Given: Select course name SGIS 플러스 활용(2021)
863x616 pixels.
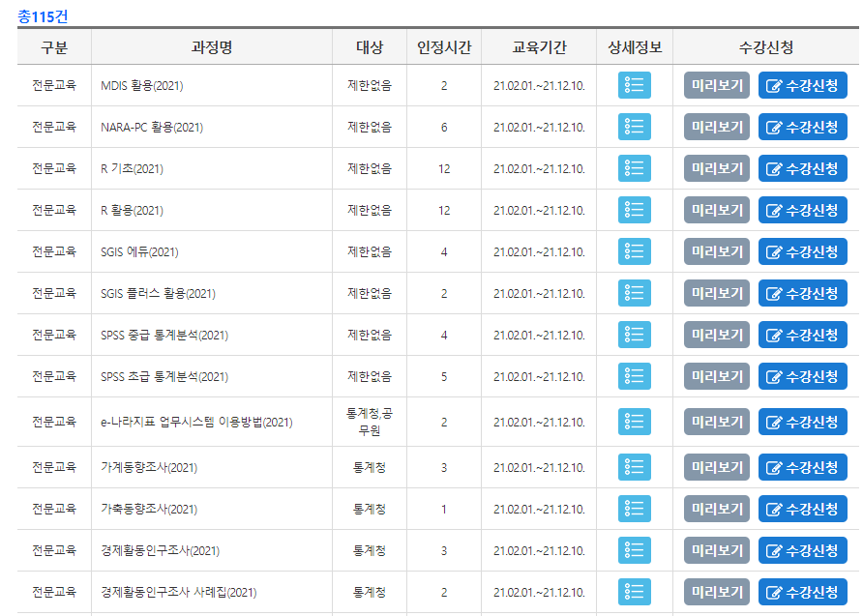Looking at the screenshot, I should point(158,294).
